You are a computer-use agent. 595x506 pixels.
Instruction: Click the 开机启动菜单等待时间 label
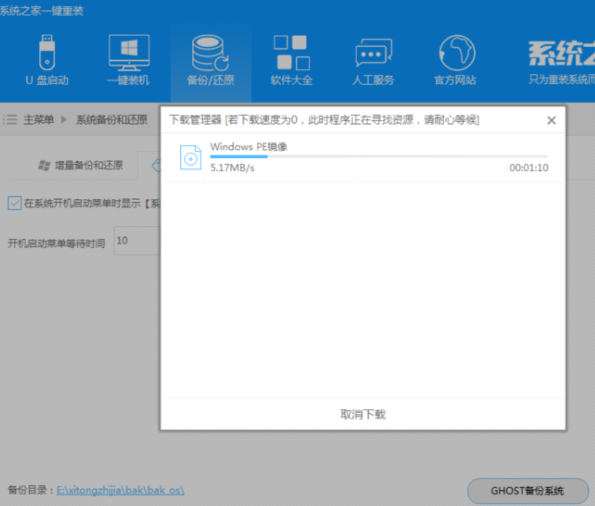pos(57,243)
